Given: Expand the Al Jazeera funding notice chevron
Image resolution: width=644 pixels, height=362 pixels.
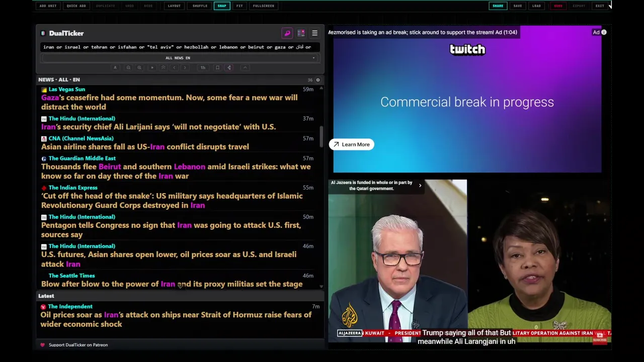Looking at the screenshot, I should 420,186.
